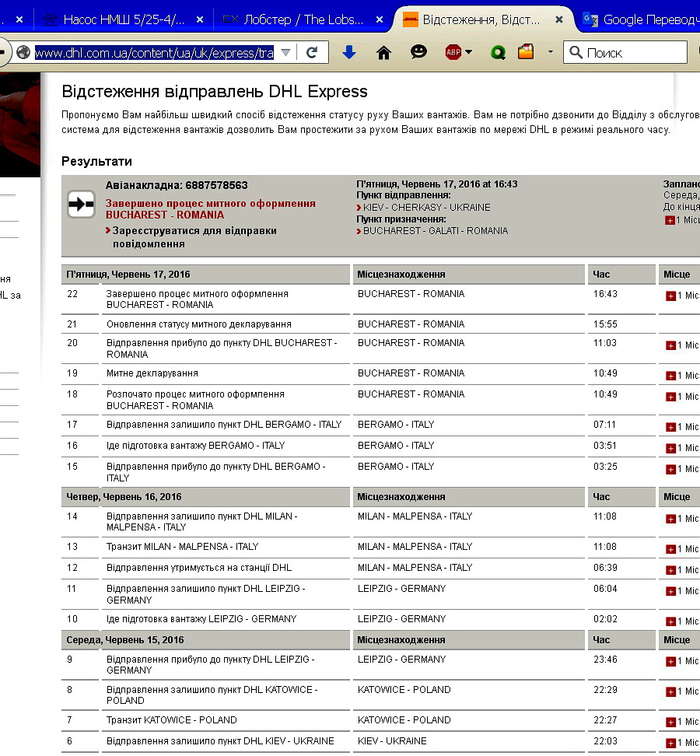The image size is (700, 756).
Task: Open dropdown arrow beside the orange box icon
Action: 551,51
